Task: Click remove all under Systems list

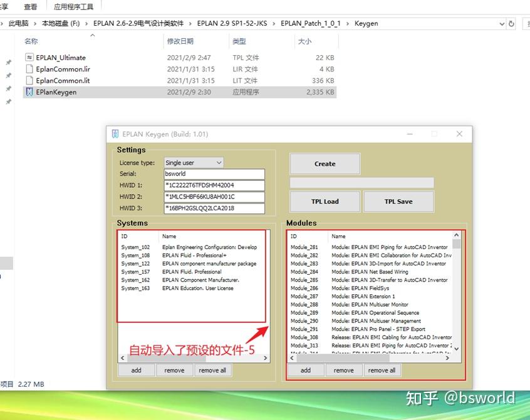Action: pos(212,371)
